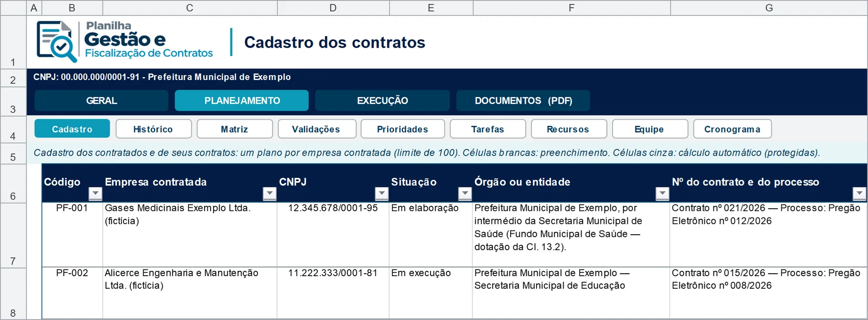Open the Matriz button
868x320 pixels.
[x=235, y=129]
